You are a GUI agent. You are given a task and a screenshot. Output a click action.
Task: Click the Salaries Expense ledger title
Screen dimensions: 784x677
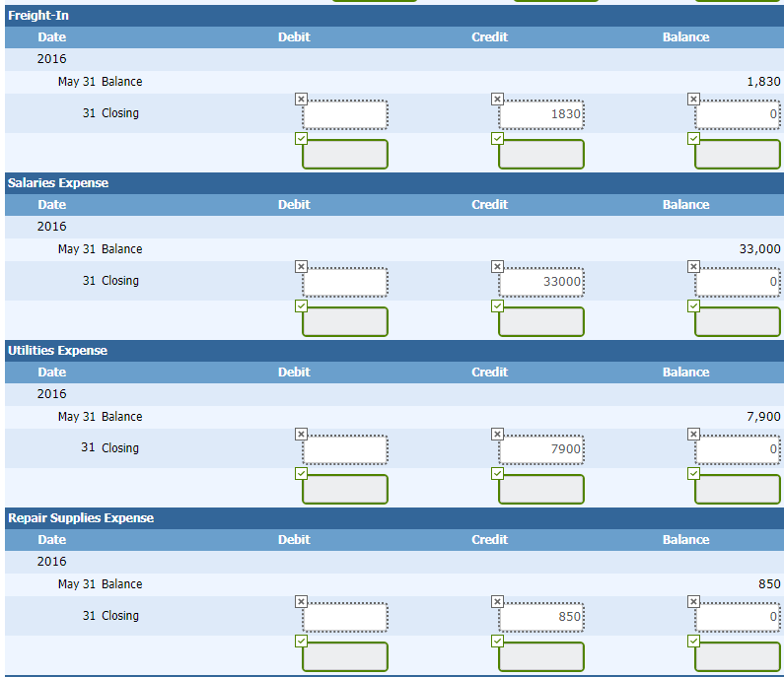[58, 183]
